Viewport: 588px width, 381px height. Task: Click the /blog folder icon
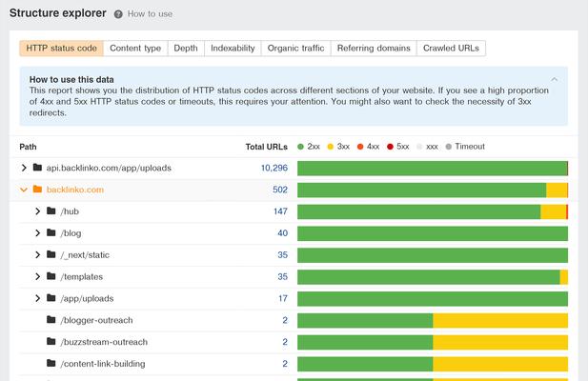(x=51, y=232)
